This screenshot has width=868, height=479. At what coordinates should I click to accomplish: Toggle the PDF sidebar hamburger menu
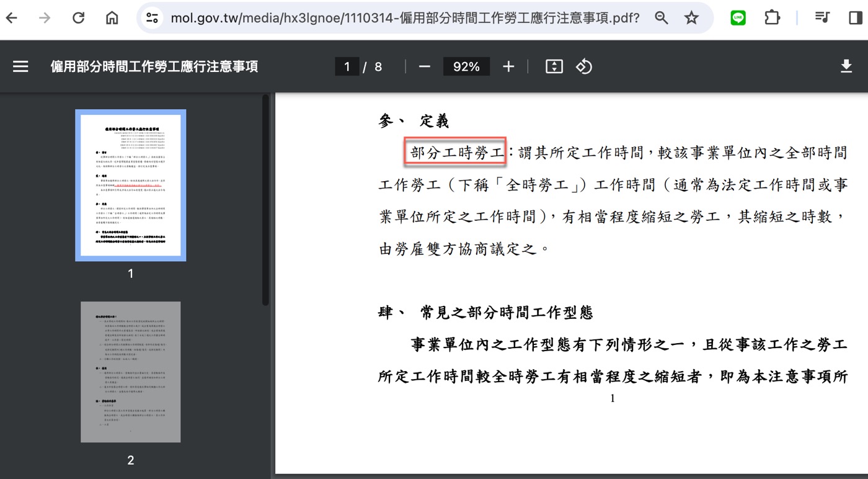tap(20, 66)
